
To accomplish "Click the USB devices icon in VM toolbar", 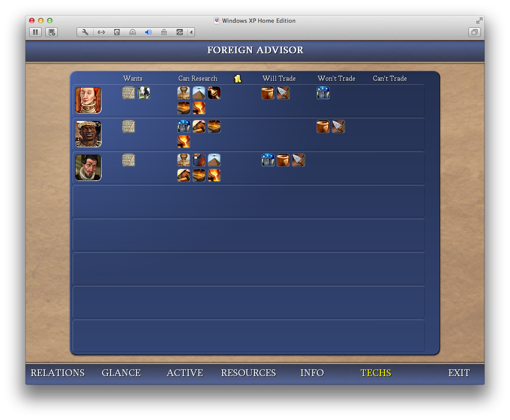I will pos(164,32).
